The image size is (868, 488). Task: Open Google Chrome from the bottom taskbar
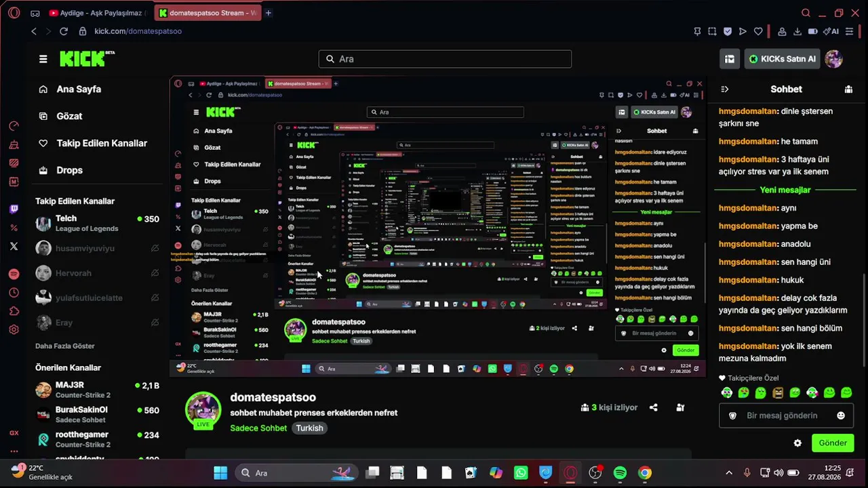click(x=645, y=473)
